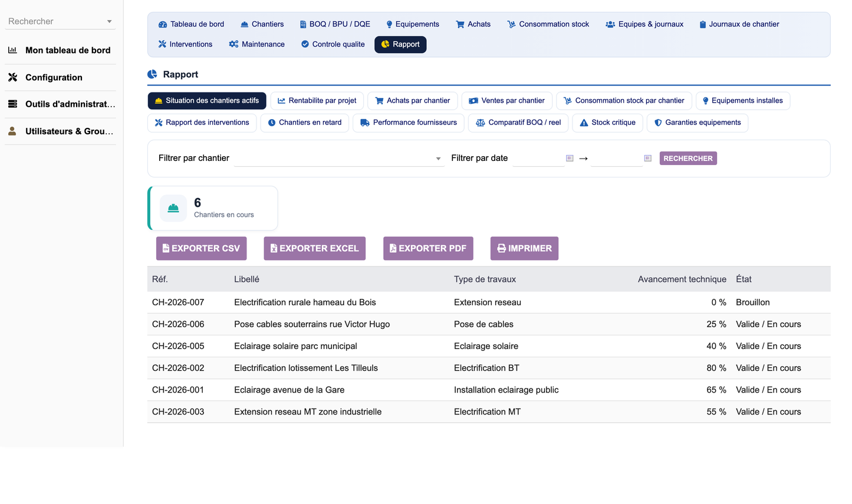Click Eclairage solaire parc municipal label

point(295,346)
